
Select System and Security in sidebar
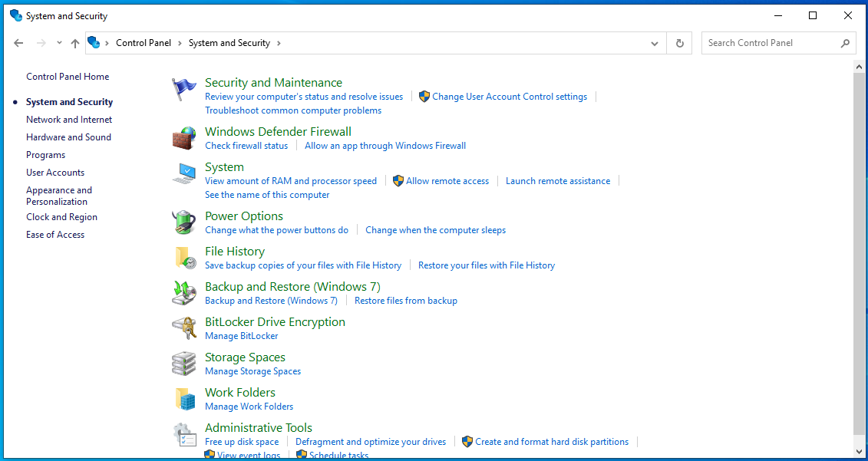tap(69, 102)
